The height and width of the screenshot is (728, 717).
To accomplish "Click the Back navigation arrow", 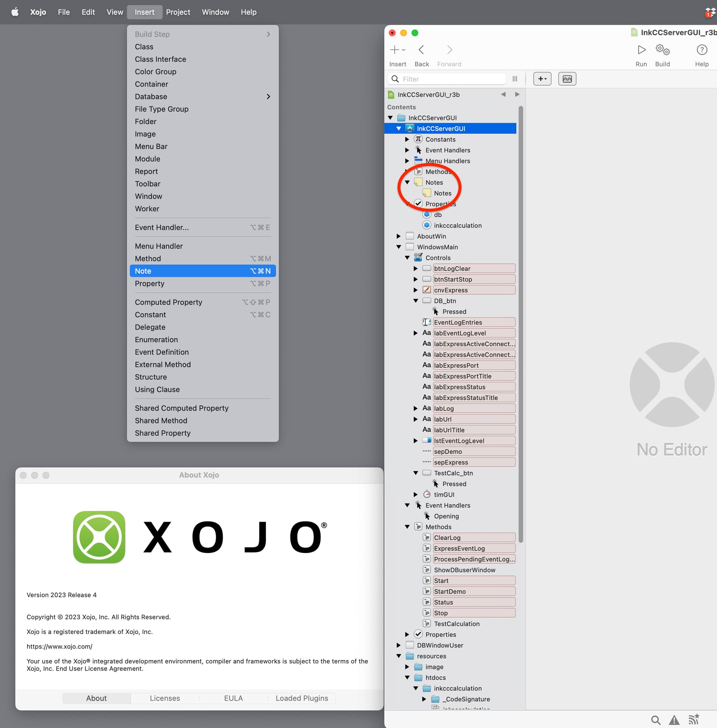I will pyautogui.click(x=421, y=50).
